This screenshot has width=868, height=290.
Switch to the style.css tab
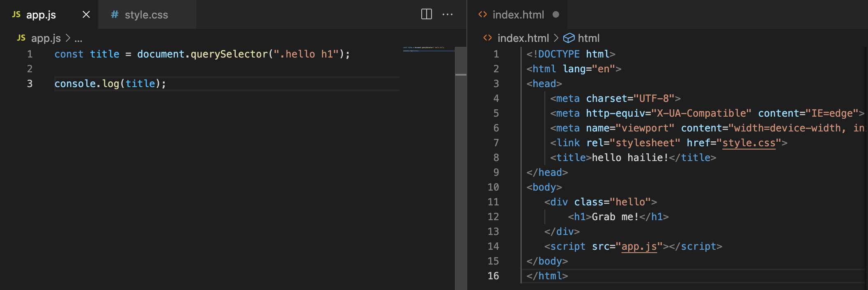(x=146, y=15)
